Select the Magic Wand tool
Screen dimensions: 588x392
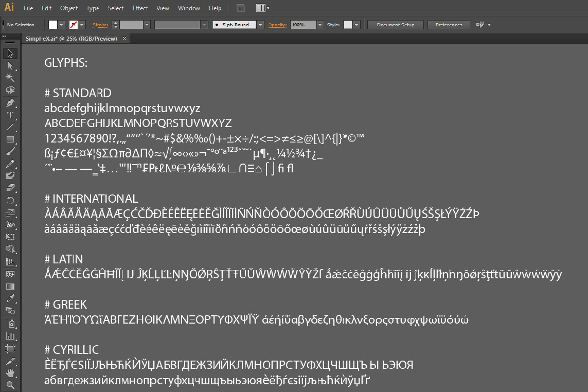(x=10, y=78)
